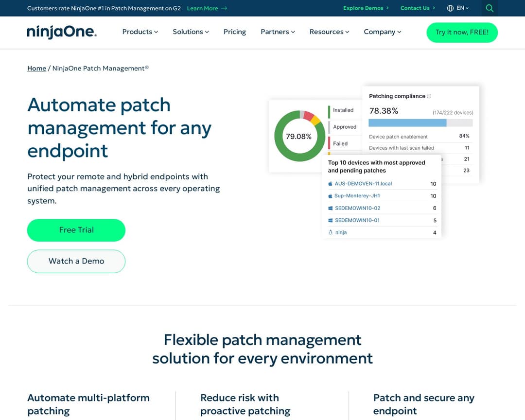
Task: Click the SEDEMOWIN10-01 device link
Action: click(357, 220)
